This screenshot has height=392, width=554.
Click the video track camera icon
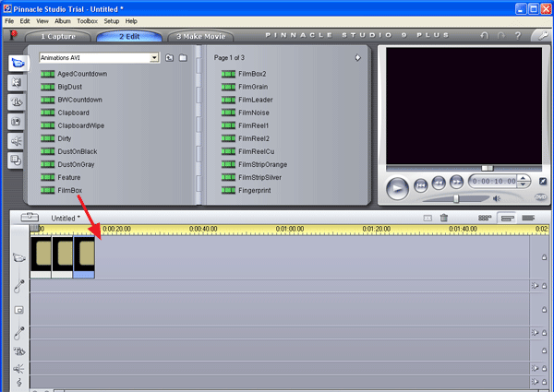19,257
